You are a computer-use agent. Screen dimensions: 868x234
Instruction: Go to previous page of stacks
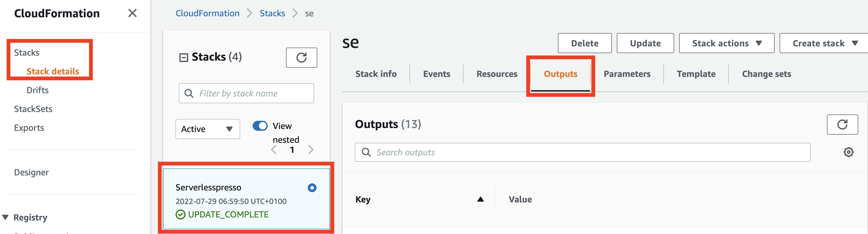point(274,150)
